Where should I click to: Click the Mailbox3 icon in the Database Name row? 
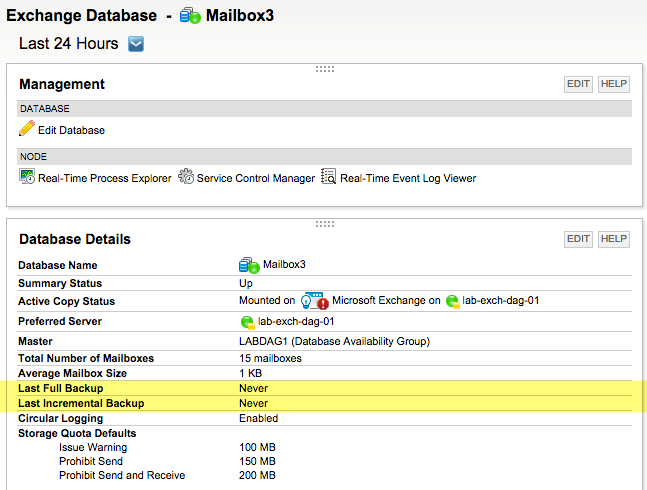coord(249,265)
